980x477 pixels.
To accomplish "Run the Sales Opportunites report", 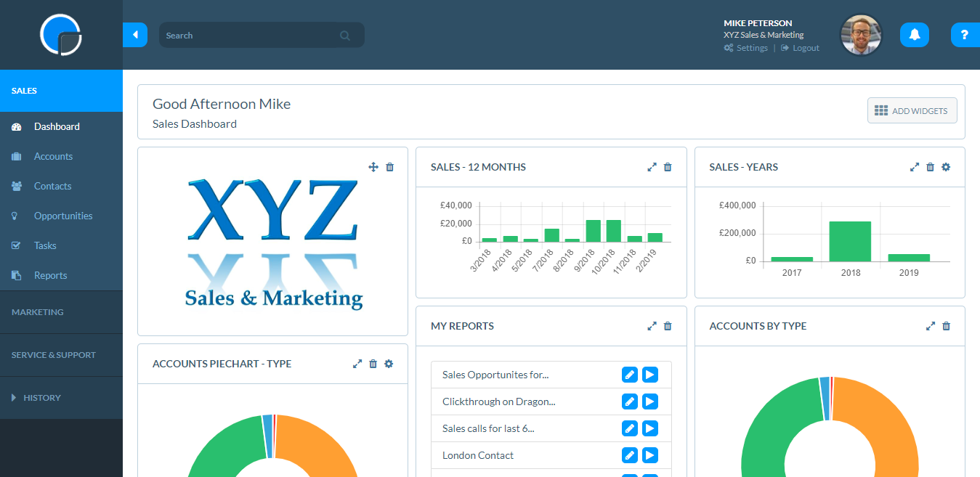I will click(650, 375).
